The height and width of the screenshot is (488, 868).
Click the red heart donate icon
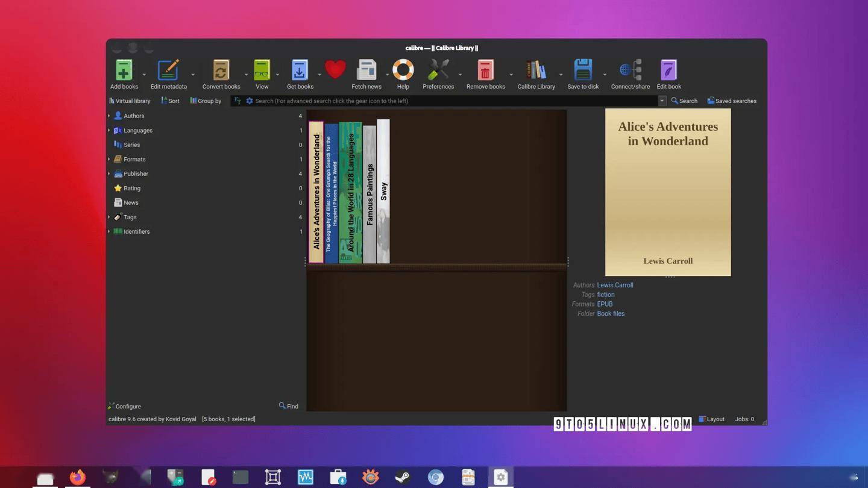pyautogui.click(x=335, y=70)
